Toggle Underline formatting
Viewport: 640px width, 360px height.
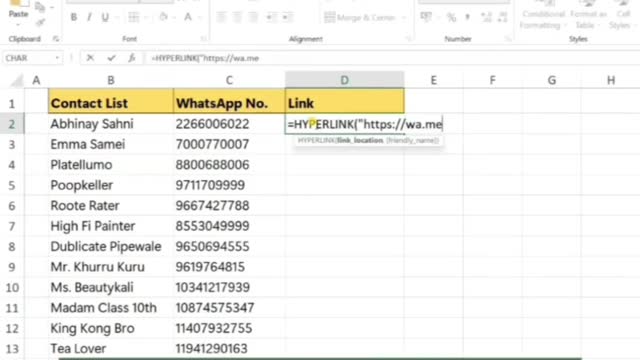coord(105,17)
